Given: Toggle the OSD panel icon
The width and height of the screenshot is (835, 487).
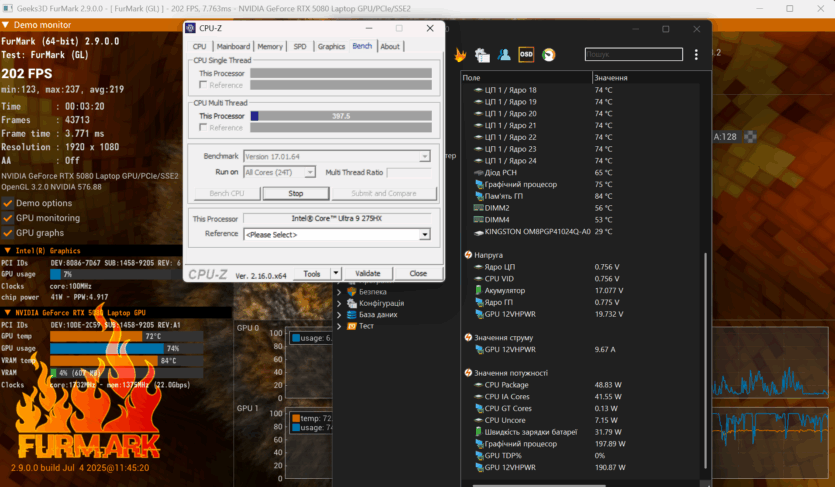Looking at the screenshot, I should tap(526, 55).
